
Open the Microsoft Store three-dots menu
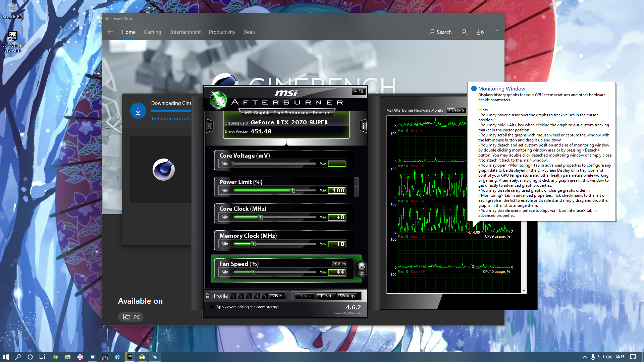[496, 31]
